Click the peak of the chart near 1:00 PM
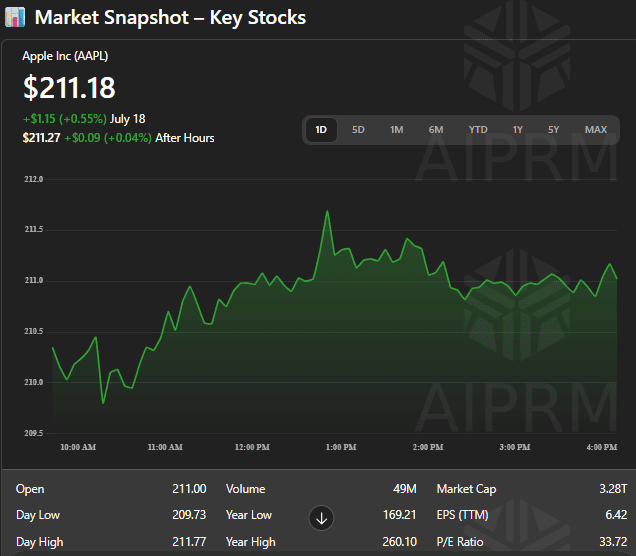The height and width of the screenshot is (556, 636). tap(327, 211)
